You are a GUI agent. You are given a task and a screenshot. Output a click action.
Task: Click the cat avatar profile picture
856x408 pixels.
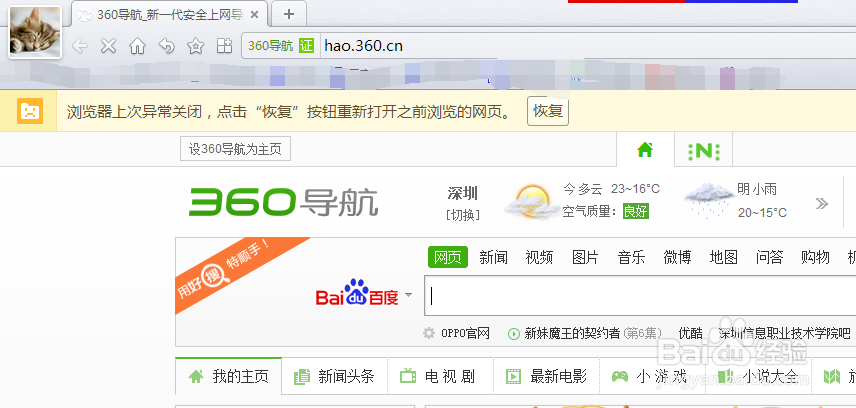(x=35, y=32)
